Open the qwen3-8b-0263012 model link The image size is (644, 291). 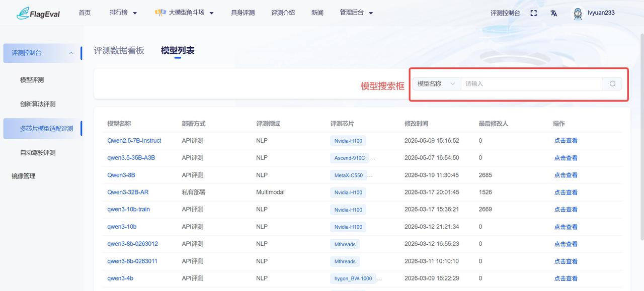tap(132, 244)
